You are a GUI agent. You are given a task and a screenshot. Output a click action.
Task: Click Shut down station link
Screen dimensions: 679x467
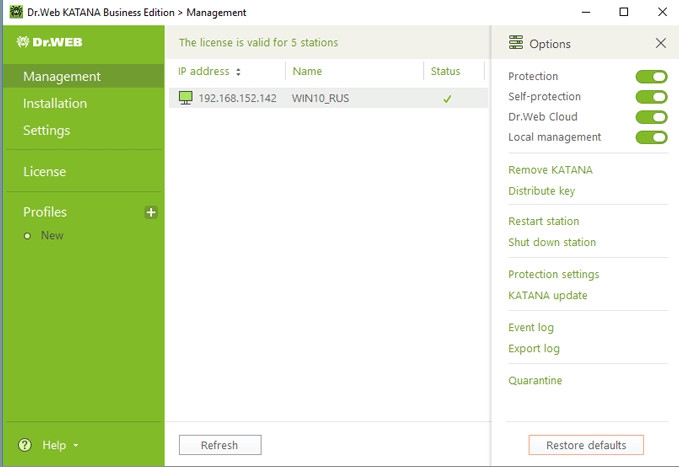click(x=552, y=242)
